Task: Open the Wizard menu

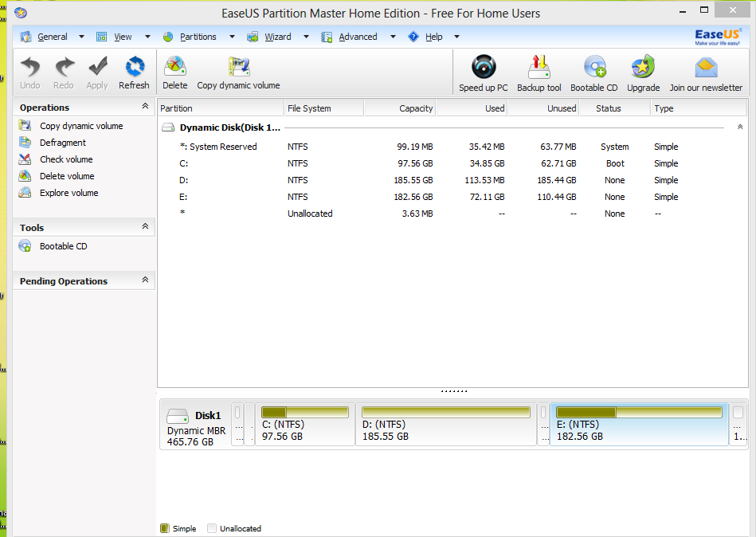Action: click(278, 37)
